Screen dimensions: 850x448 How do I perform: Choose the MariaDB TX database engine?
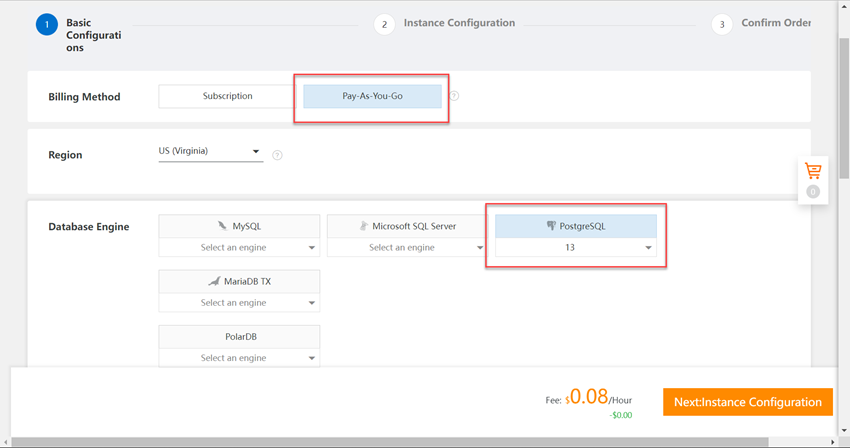239,281
